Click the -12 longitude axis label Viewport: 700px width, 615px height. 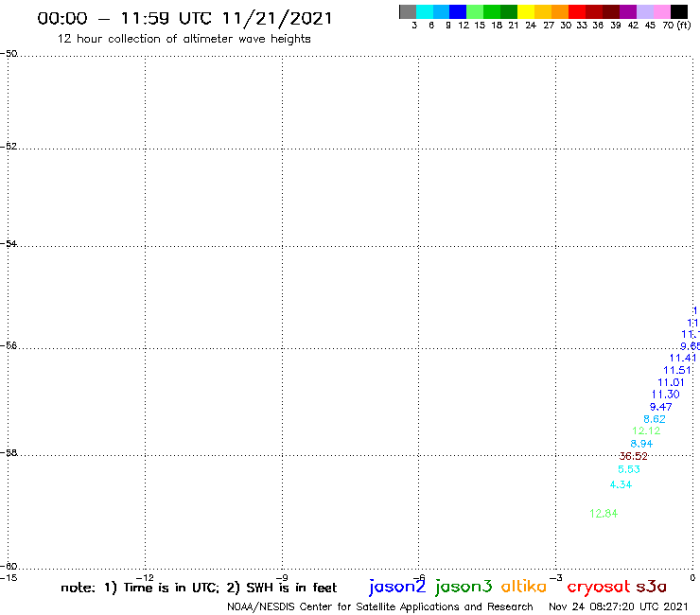point(145,578)
